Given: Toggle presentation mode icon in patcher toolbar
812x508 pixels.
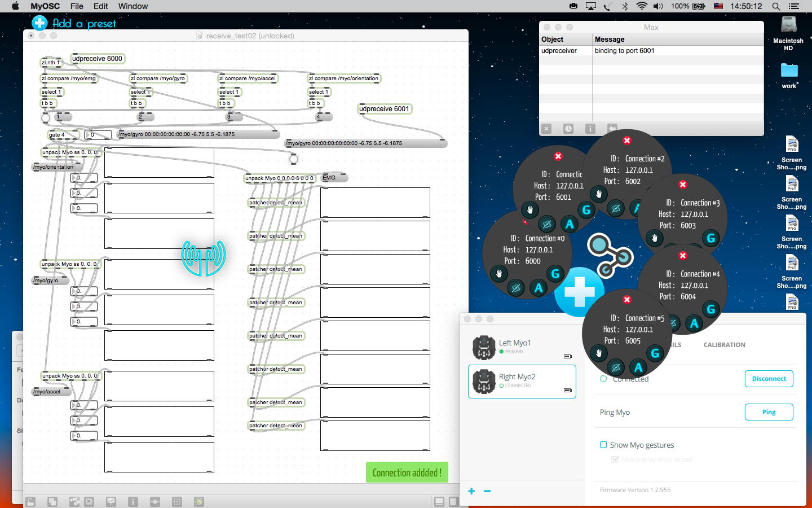Looking at the screenshot, I should pyautogui.click(x=111, y=501).
